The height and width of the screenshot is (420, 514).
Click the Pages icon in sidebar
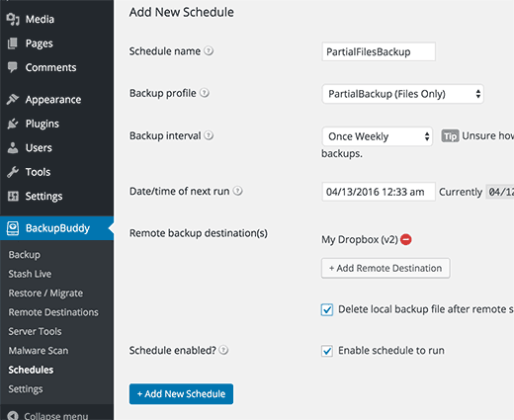point(13,43)
